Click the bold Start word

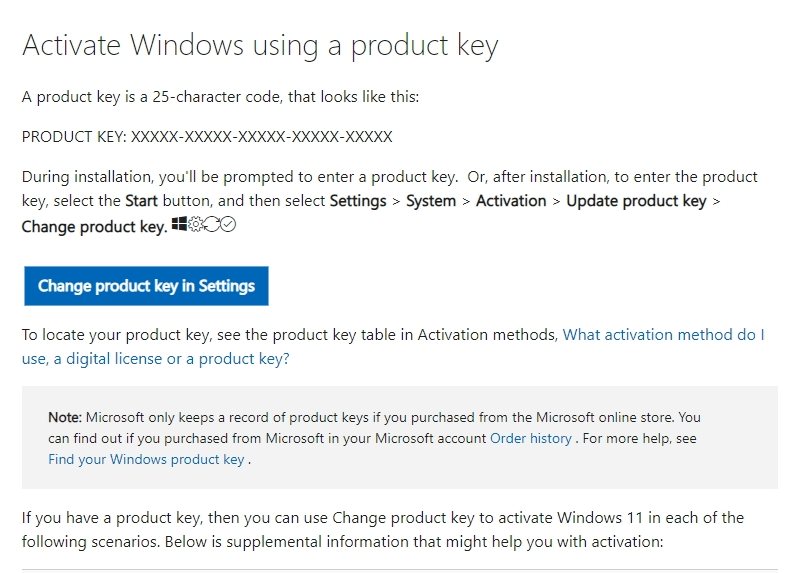pos(141,201)
